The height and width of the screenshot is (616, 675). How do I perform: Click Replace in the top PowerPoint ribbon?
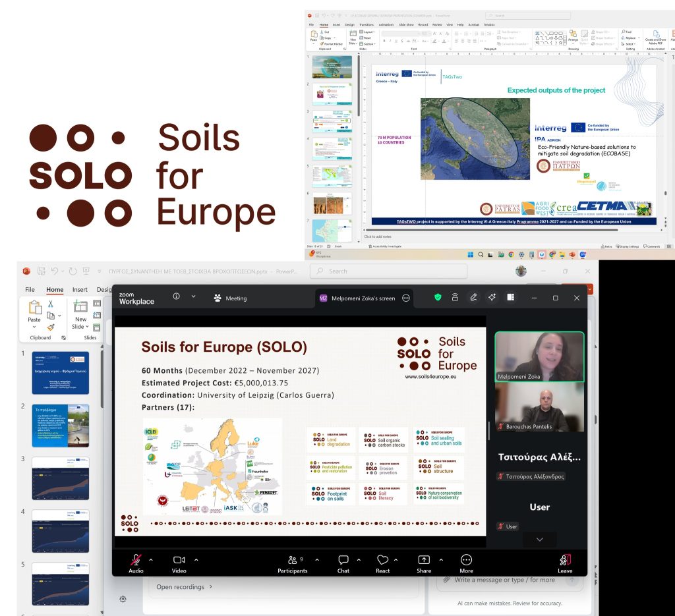click(628, 38)
